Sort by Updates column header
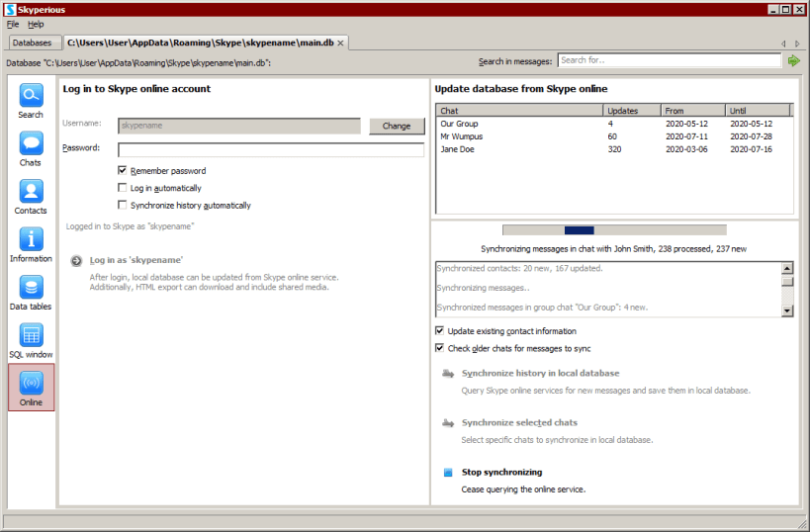 tap(632, 111)
